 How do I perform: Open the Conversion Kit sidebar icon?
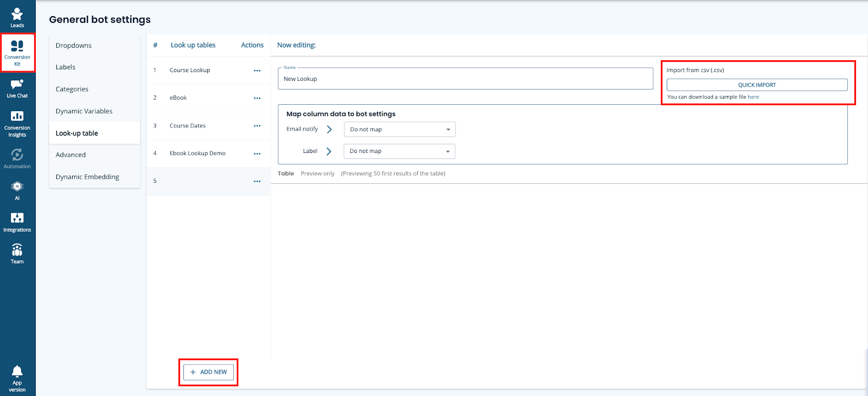point(17,53)
